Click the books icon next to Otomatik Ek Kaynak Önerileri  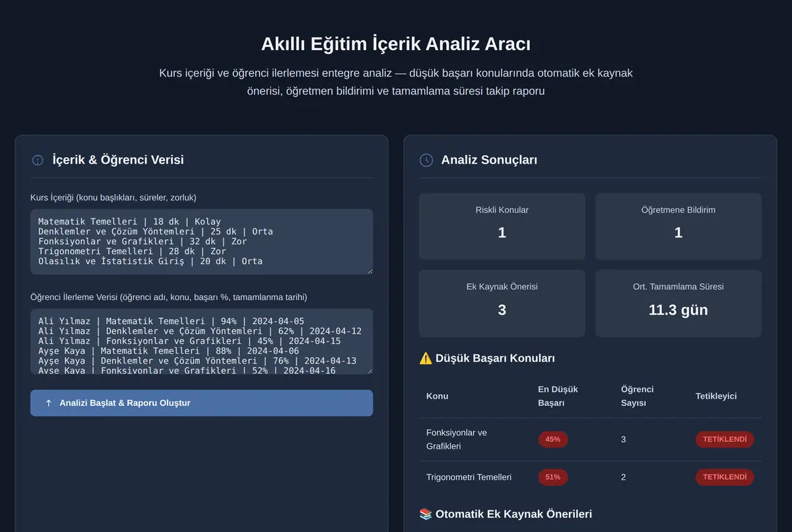pos(426,514)
